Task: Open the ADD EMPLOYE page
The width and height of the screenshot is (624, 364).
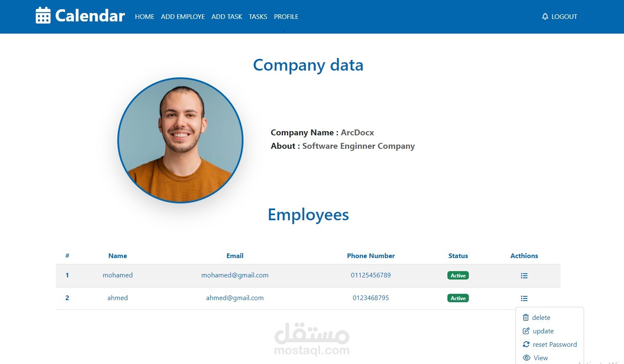Action: 183,17
